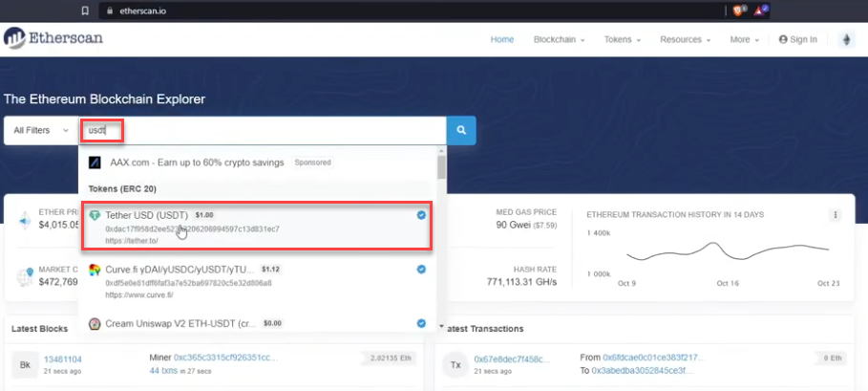
Task: Click the AAX.com sponsor logo
Action: click(x=95, y=163)
